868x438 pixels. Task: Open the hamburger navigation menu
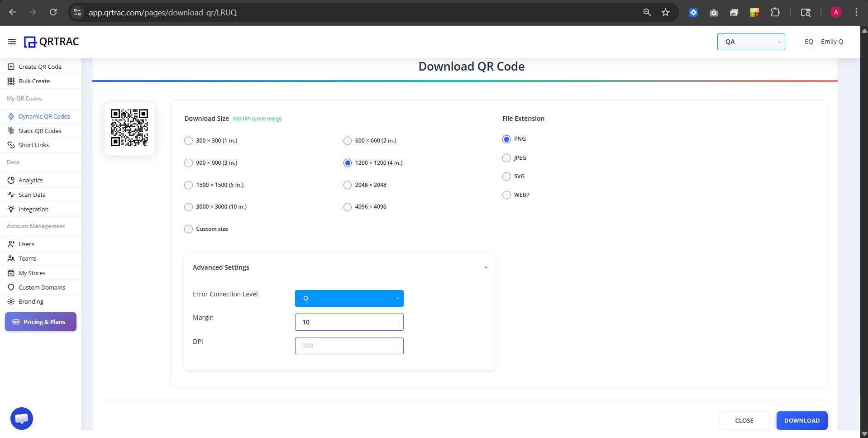[11, 41]
